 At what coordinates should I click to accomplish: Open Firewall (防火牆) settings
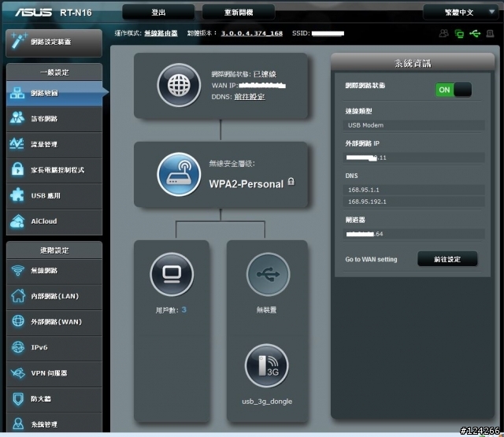pos(54,399)
